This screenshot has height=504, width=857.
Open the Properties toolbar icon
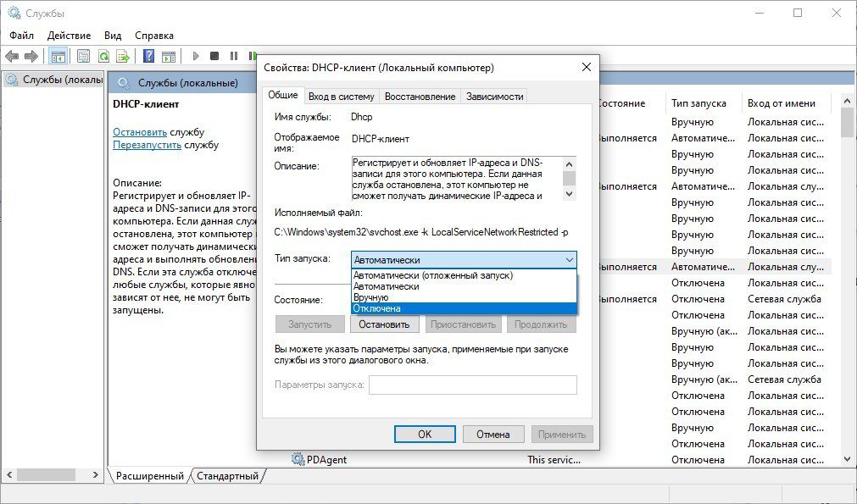pos(83,56)
